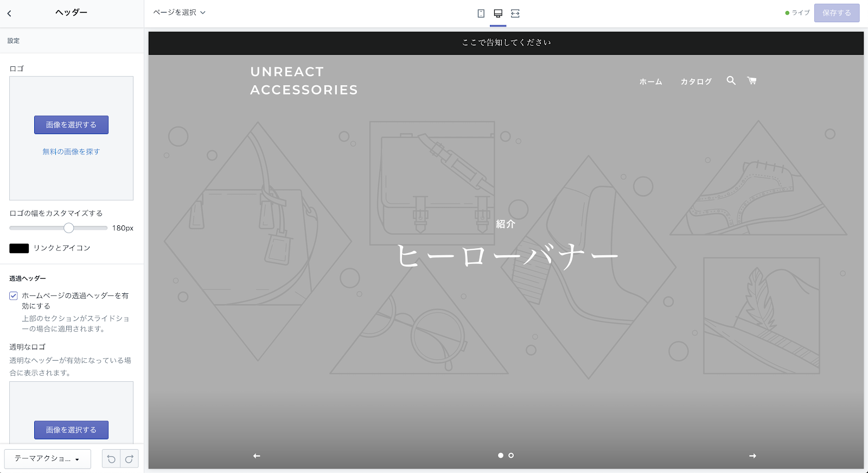Open the black リンクとアイコン color swatch
Screen dimensions: 868x473
coord(19,248)
